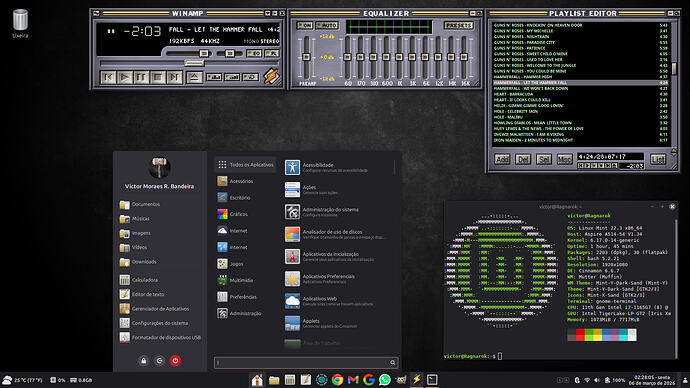Select Hammerfall - We Won't Back Down track

581,88
